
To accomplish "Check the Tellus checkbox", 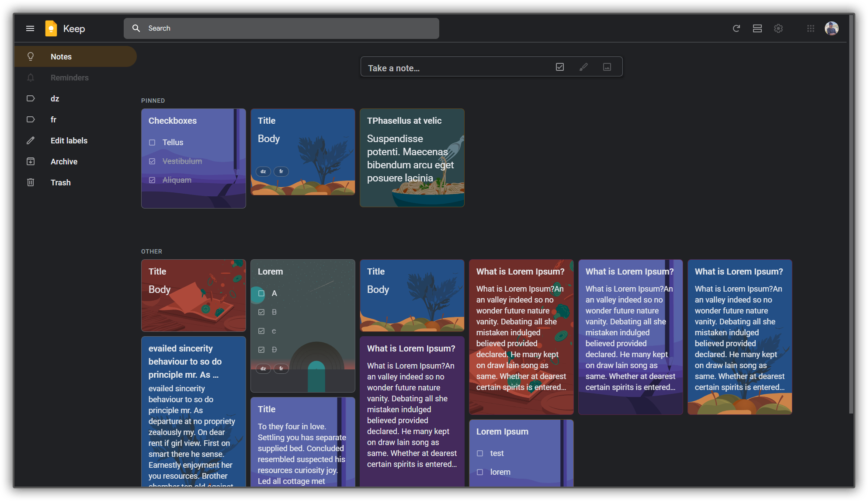I will pyautogui.click(x=152, y=143).
